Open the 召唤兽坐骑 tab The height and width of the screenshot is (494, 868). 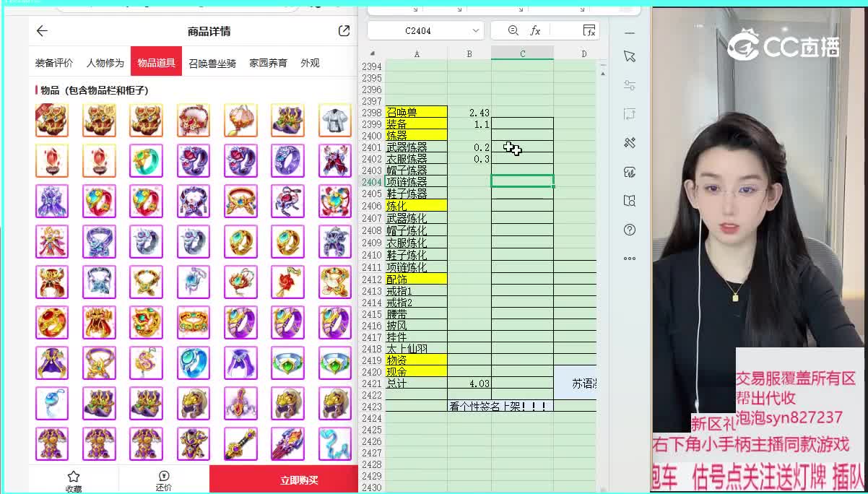click(x=212, y=63)
